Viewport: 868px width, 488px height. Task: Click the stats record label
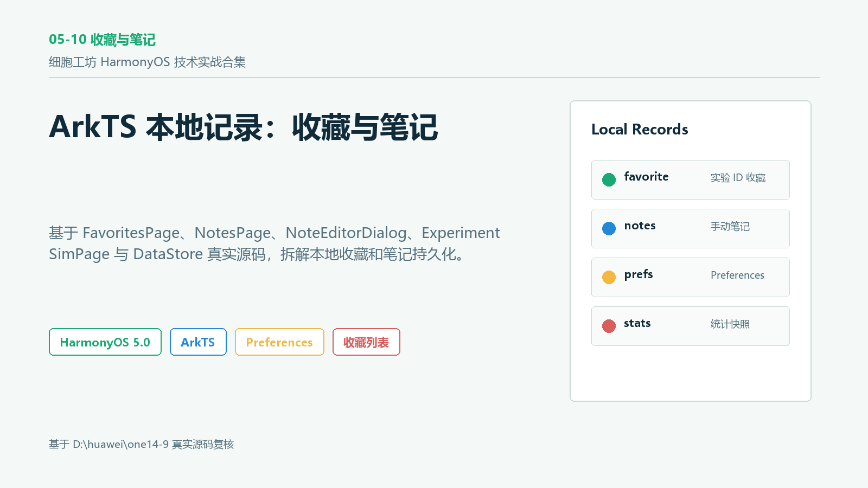637,323
